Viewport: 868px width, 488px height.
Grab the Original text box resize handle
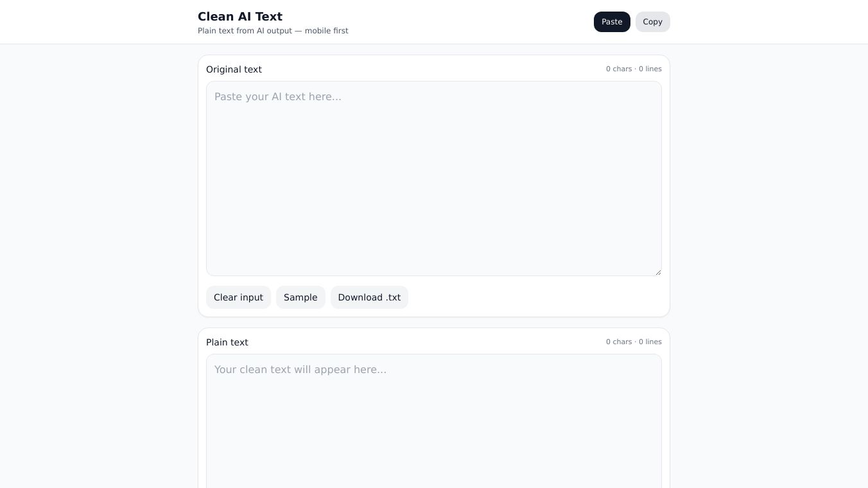[x=658, y=272]
